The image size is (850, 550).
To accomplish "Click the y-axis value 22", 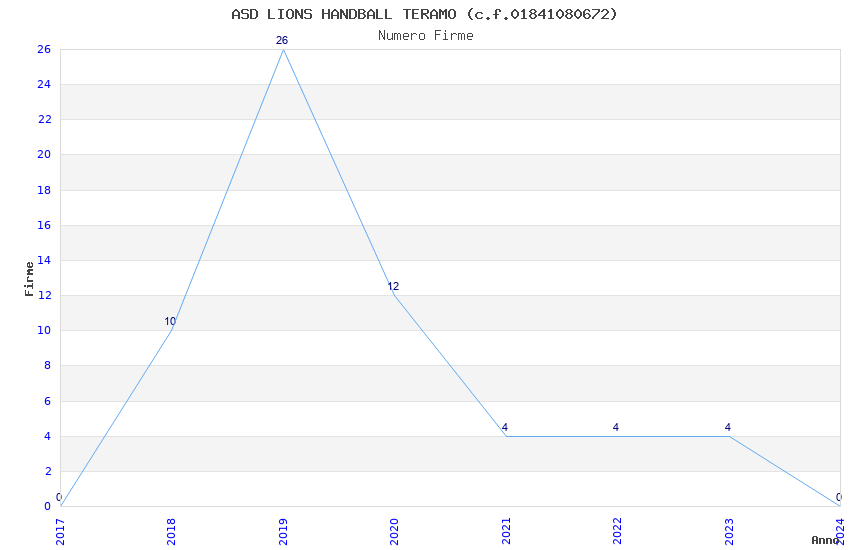I will tap(44, 120).
